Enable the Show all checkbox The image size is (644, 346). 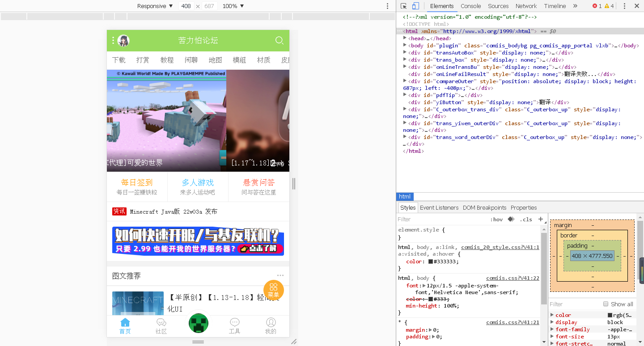606,304
